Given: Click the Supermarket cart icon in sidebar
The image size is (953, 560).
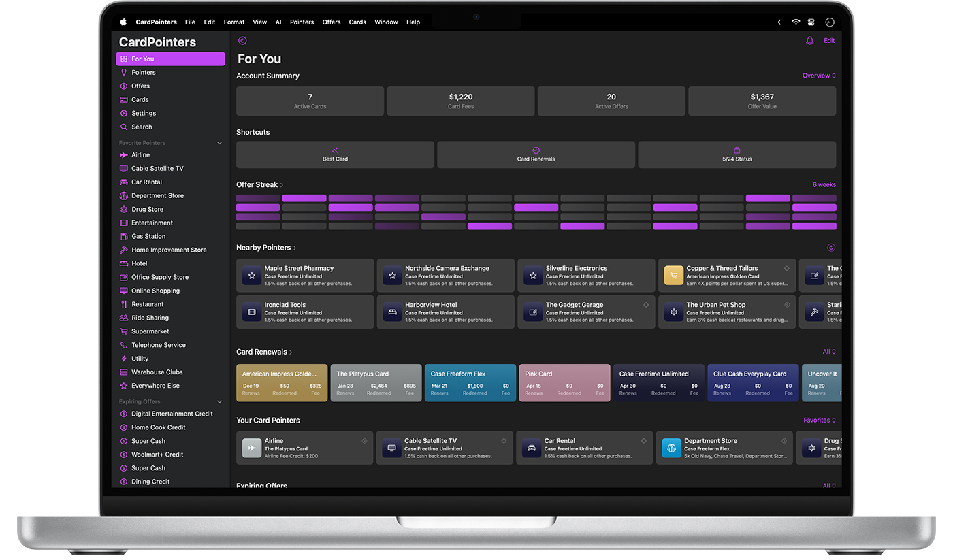Looking at the screenshot, I should [124, 331].
